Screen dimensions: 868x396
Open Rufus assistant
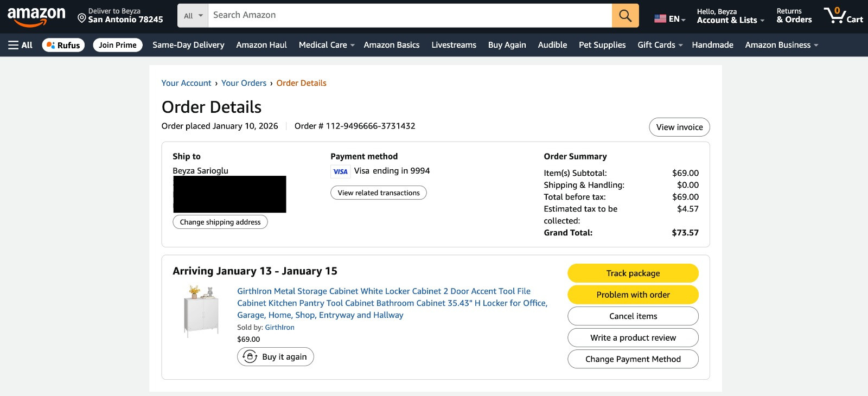point(63,45)
